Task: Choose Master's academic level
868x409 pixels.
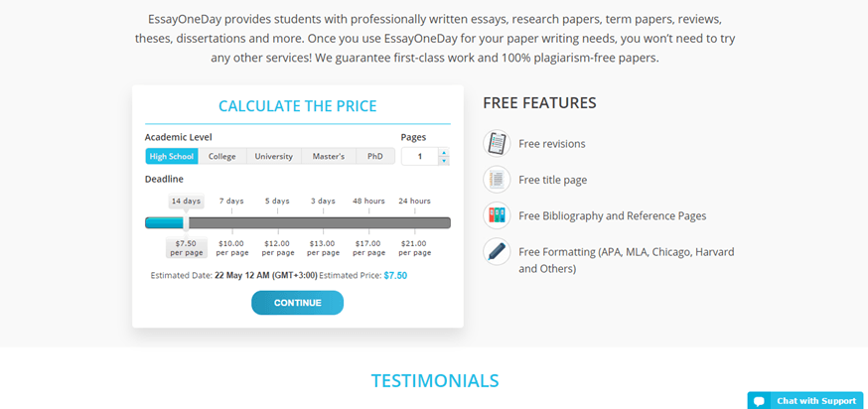Action: (x=329, y=156)
